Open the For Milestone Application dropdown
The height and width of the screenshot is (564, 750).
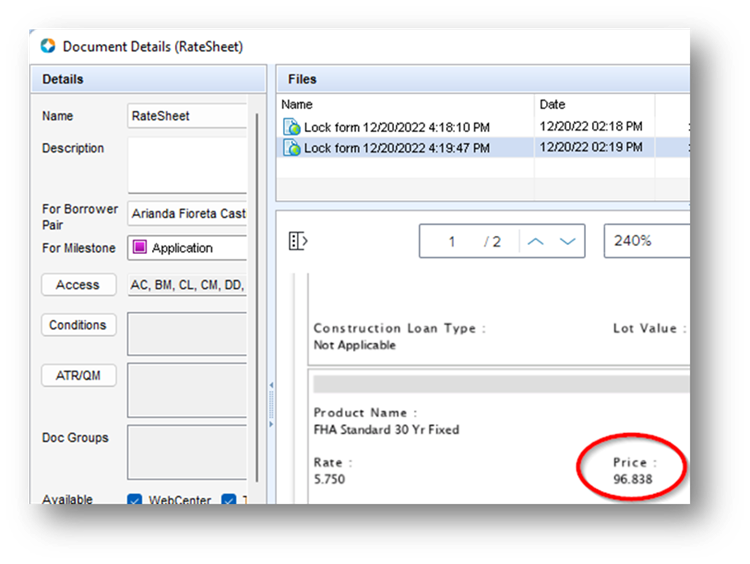coord(187,248)
